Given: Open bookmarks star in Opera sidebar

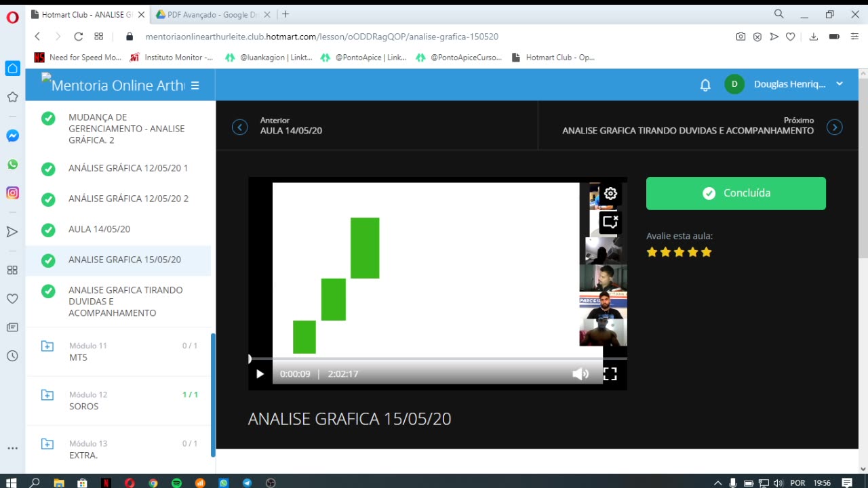Looking at the screenshot, I should click(12, 97).
